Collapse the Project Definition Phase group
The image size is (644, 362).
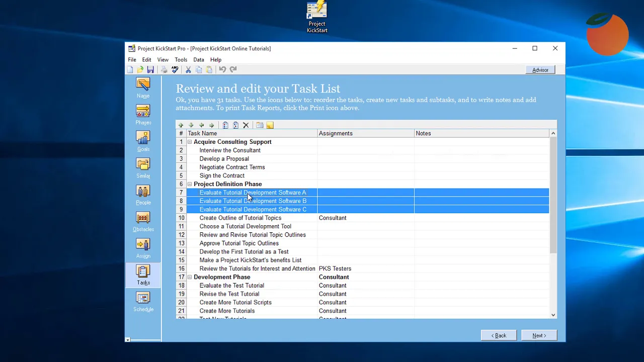click(x=190, y=184)
